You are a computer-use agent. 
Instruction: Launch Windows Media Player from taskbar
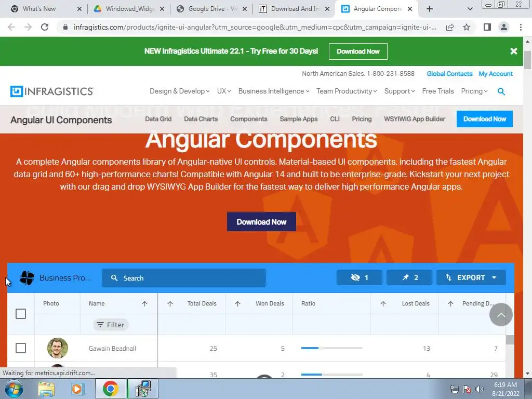tap(77, 389)
